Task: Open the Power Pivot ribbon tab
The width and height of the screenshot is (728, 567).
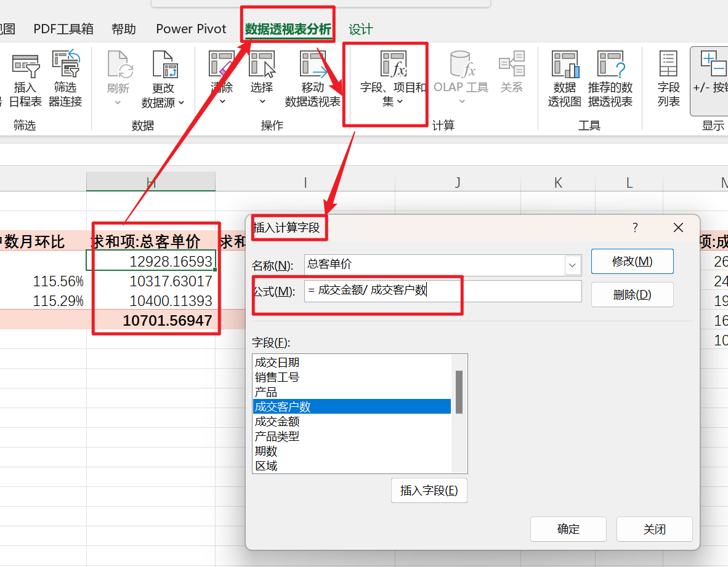Action: point(190,28)
